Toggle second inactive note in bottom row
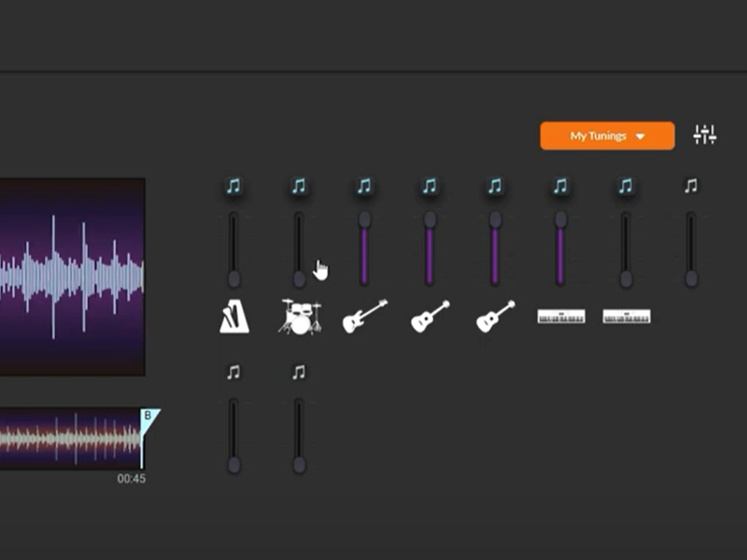The height and width of the screenshot is (560, 747). coord(299,371)
